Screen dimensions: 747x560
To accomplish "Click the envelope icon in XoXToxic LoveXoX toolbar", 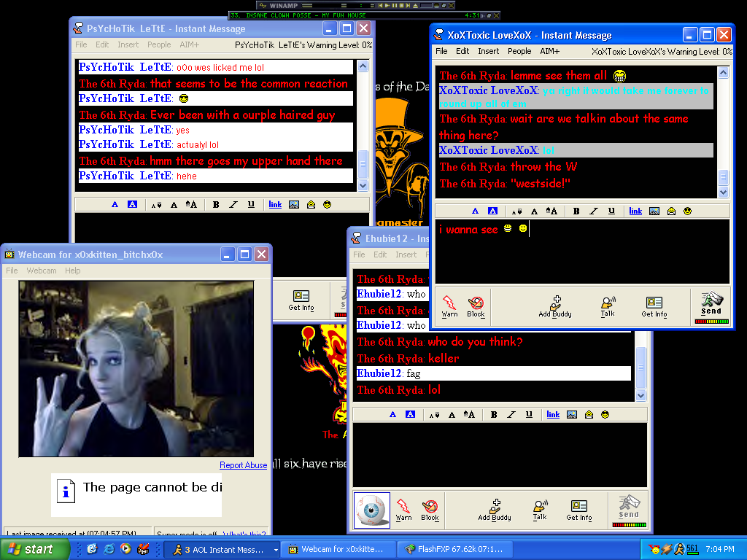I will click(670, 211).
